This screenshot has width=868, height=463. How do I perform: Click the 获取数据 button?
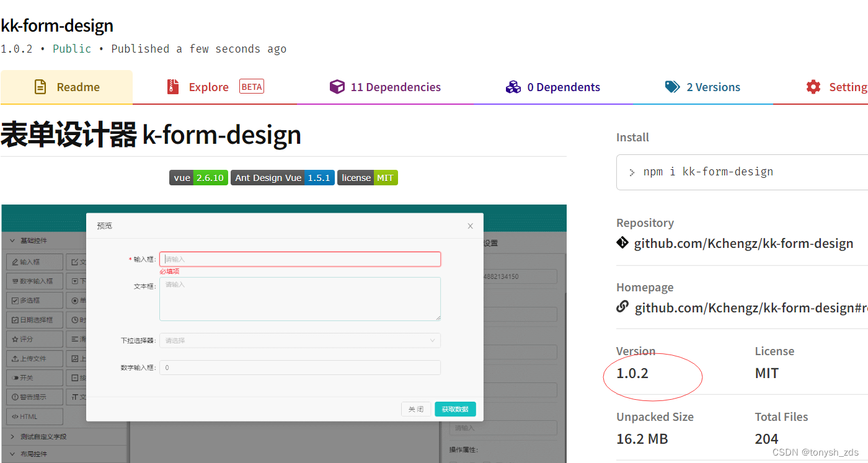click(455, 409)
